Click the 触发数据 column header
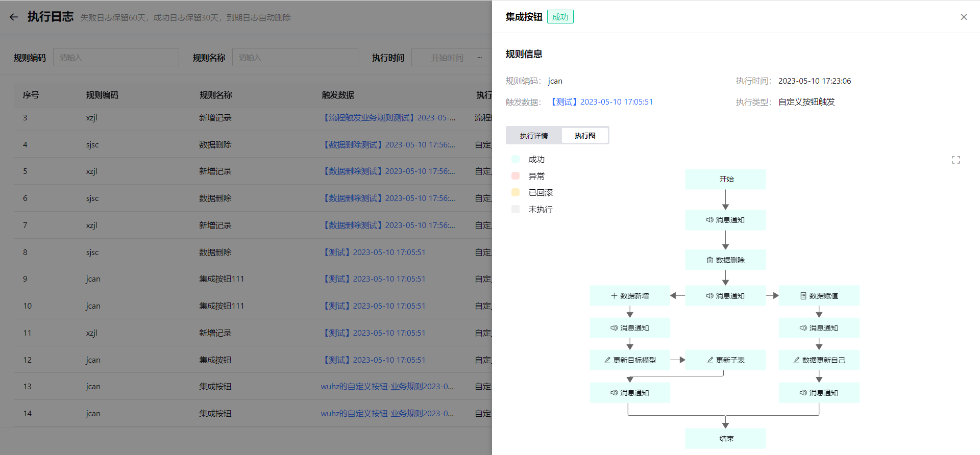Screen dimensions: 980x455 pos(338,95)
